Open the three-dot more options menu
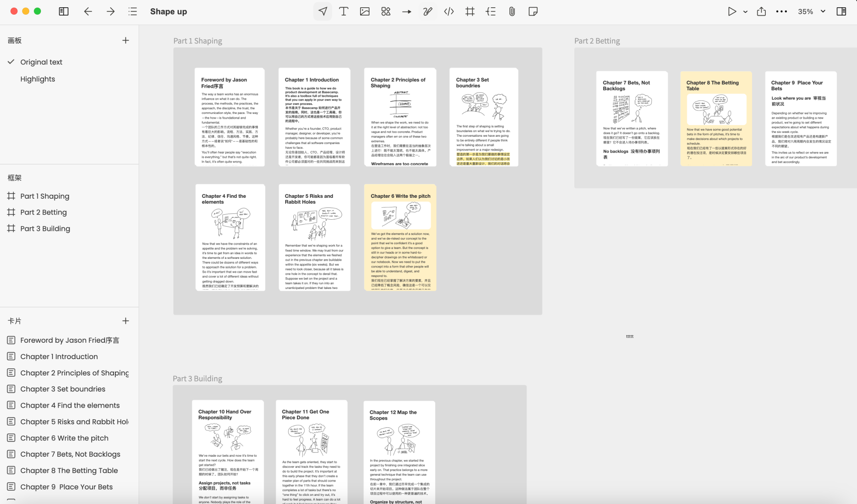Image resolution: width=857 pixels, height=504 pixels. tap(781, 12)
